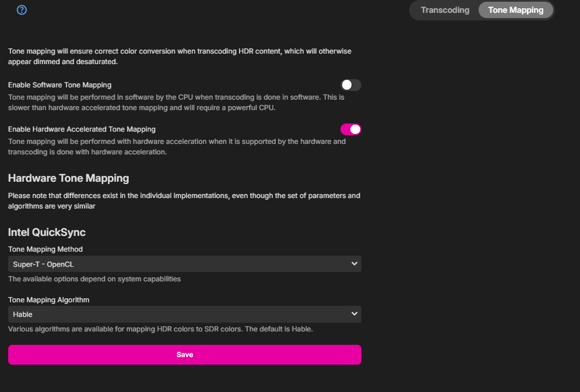The height and width of the screenshot is (392, 580).
Task: Click the "Hardware Tone Mapping" section heading
Action: pyautogui.click(x=68, y=178)
